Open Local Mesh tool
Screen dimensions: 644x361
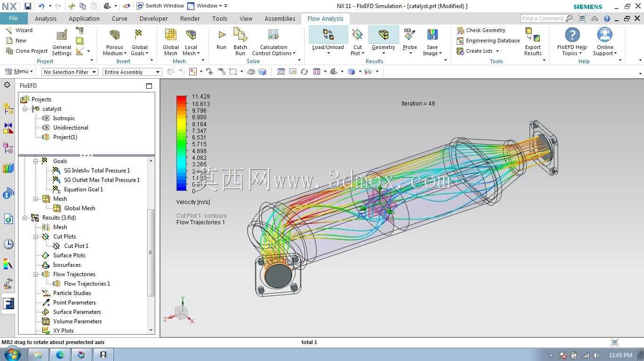pos(191,42)
